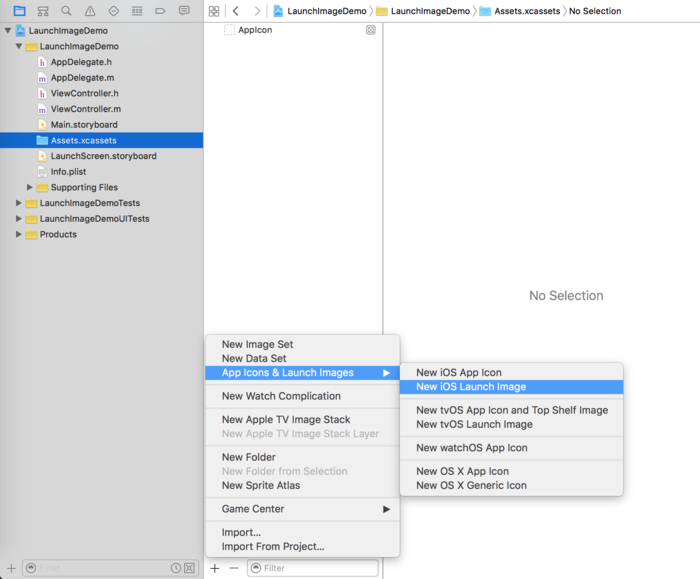Choose New Image Set
Image resolution: width=700 pixels, height=579 pixels.
pyautogui.click(x=302, y=344)
